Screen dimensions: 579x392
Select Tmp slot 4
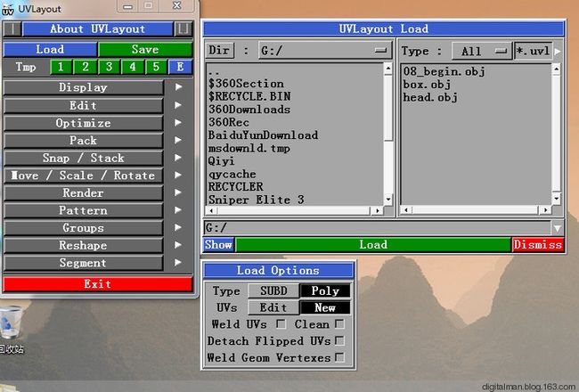132,67
